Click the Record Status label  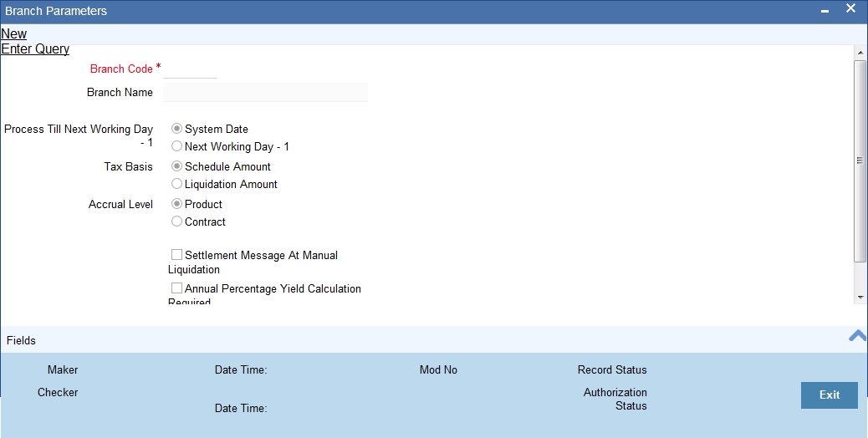click(x=612, y=370)
